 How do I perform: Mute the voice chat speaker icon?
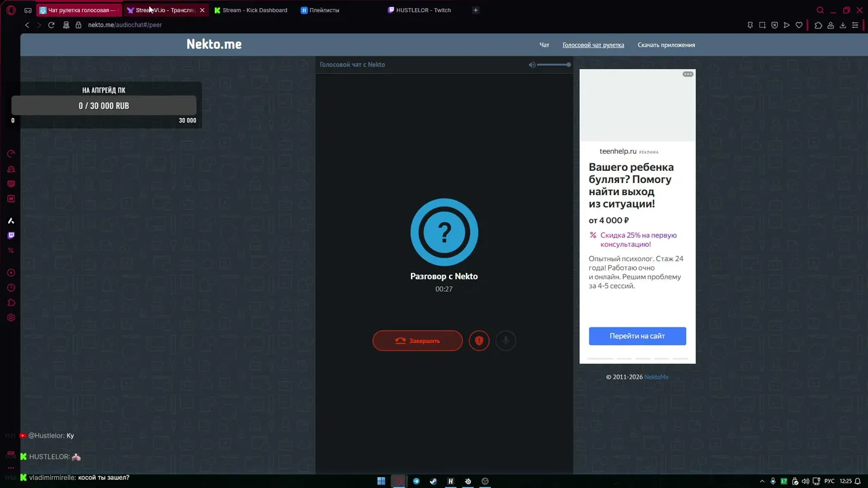coord(532,64)
